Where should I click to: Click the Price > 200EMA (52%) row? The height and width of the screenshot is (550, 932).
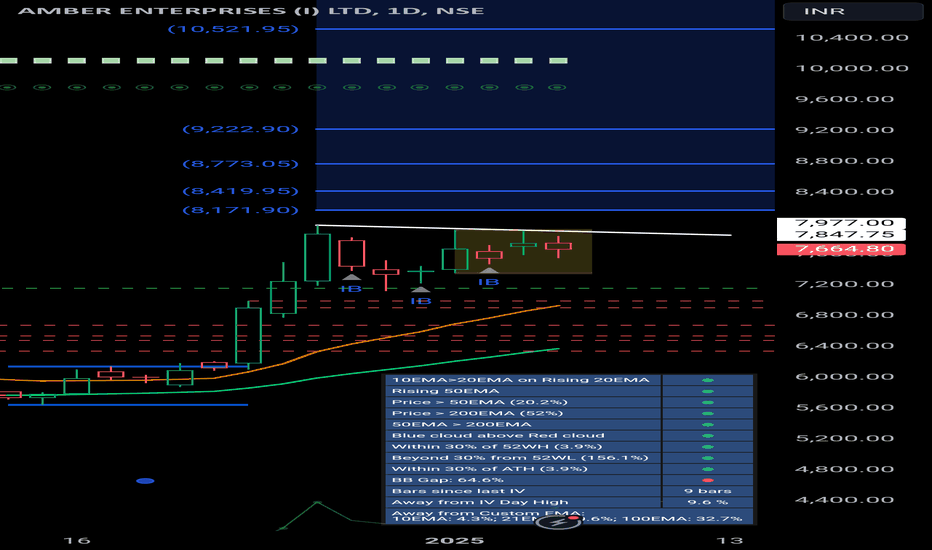569,413
